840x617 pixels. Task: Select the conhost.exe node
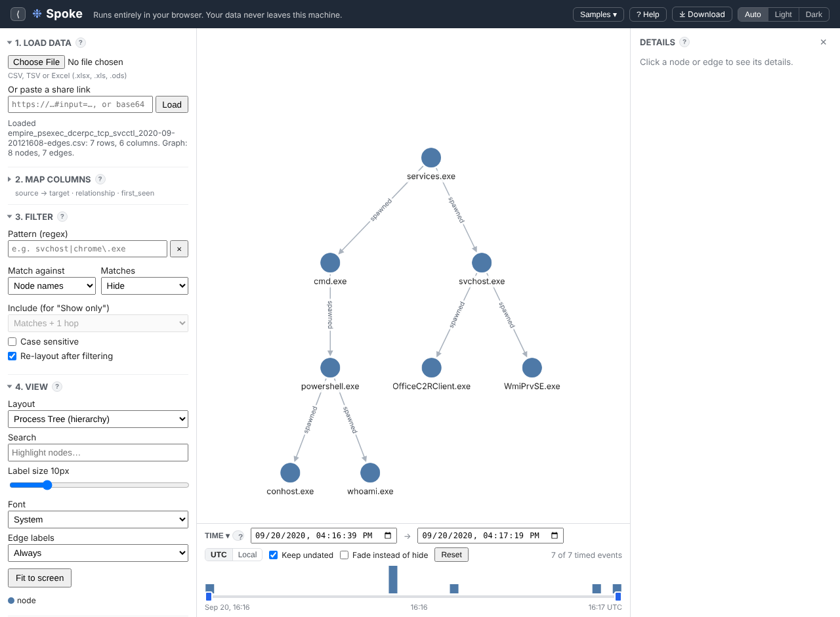coord(290,473)
